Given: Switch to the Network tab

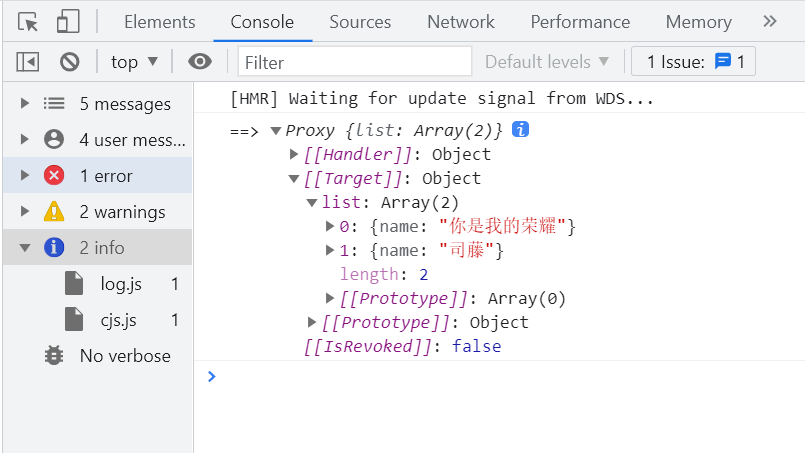Looking at the screenshot, I should [x=460, y=22].
